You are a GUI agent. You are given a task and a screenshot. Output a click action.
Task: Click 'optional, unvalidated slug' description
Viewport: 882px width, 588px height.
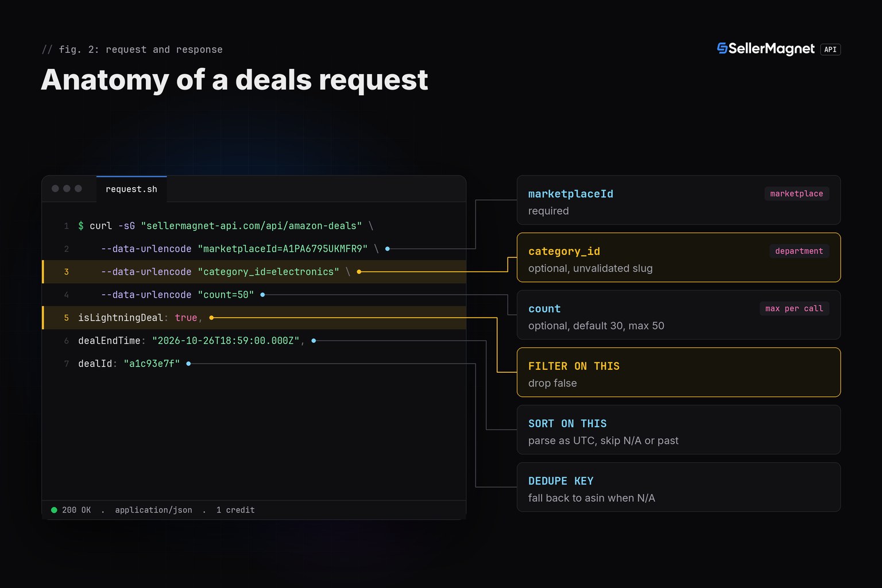590,268
